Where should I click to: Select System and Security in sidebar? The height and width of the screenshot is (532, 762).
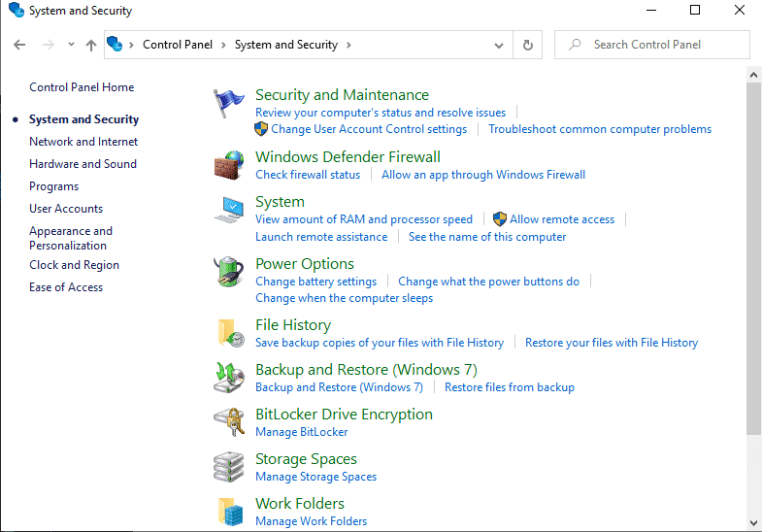pyautogui.click(x=84, y=119)
